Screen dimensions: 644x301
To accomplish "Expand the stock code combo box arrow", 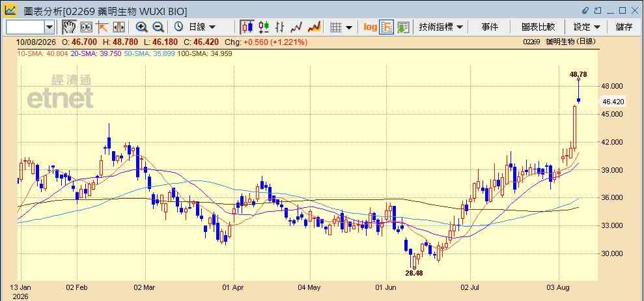I will tap(49, 27).
